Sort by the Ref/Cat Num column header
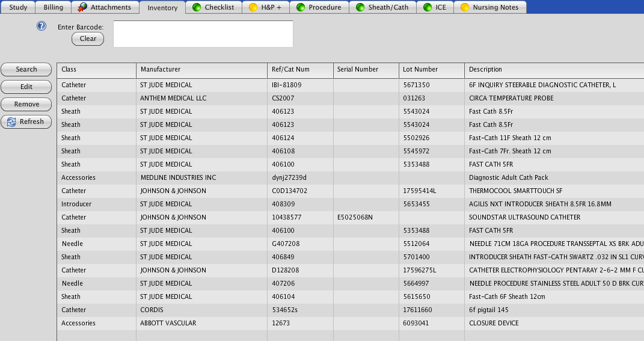Viewport: 644px width, 341px height. (x=300, y=70)
